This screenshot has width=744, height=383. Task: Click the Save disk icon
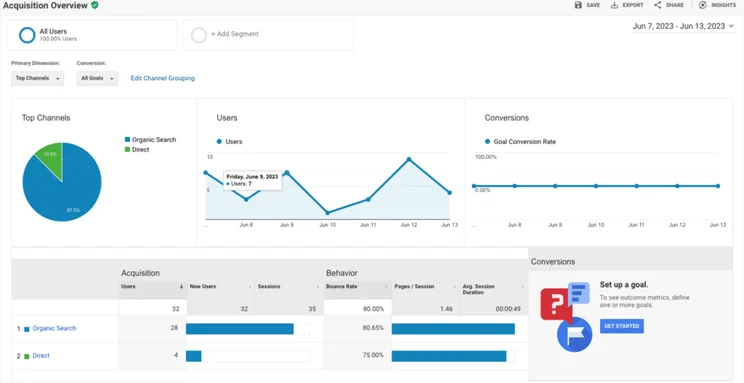tap(578, 5)
